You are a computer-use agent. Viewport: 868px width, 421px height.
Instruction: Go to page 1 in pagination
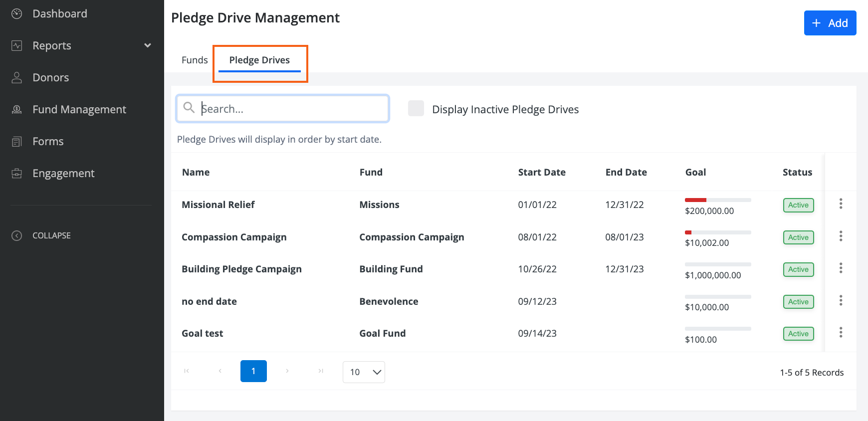pyautogui.click(x=253, y=371)
